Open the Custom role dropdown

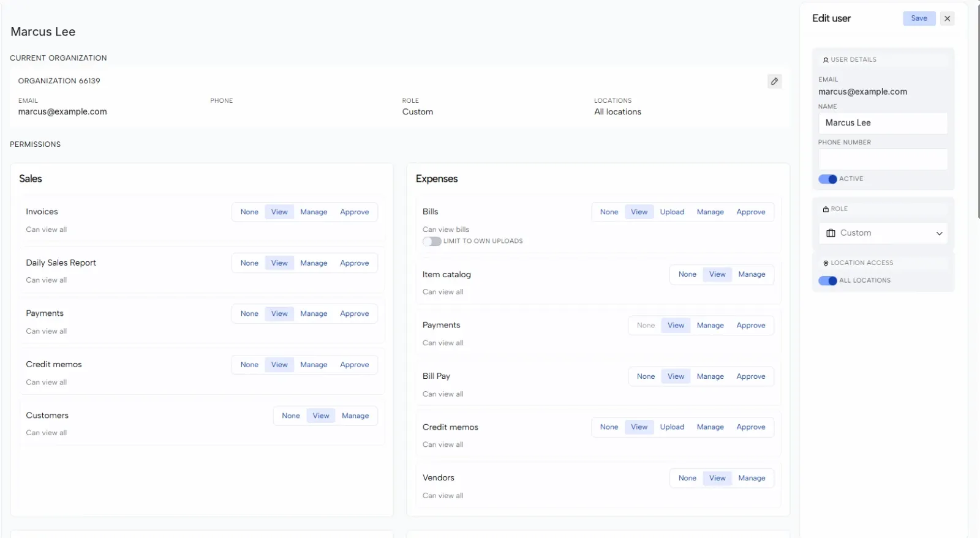coord(883,233)
